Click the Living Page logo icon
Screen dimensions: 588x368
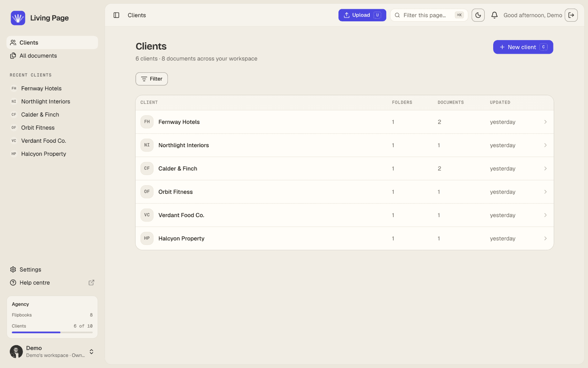[18, 18]
